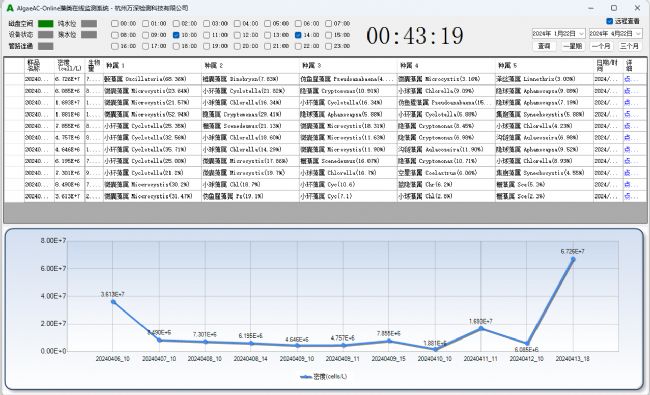Uncheck the 14:00 time checkbox
Image resolution: width=650 pixels, height=395 pixels.
coord(298,35)
